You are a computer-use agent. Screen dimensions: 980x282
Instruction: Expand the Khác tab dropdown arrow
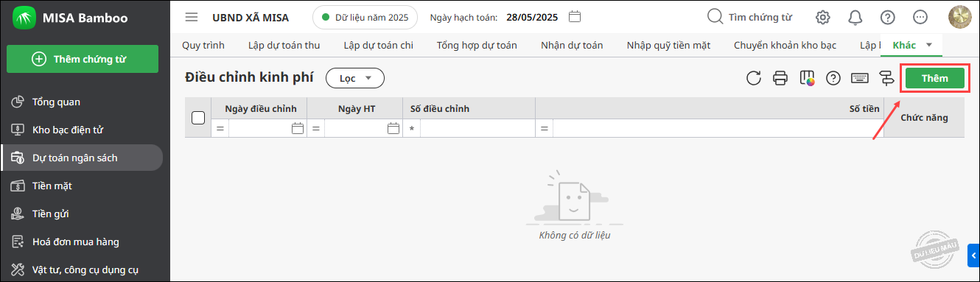tap(928, 45)
